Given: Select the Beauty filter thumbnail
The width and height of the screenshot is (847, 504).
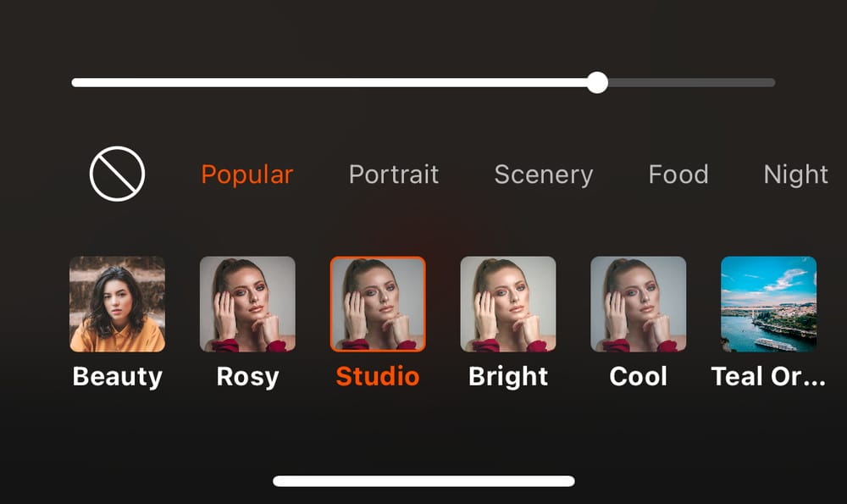Looking at the screenshot, I should [117, 304].
